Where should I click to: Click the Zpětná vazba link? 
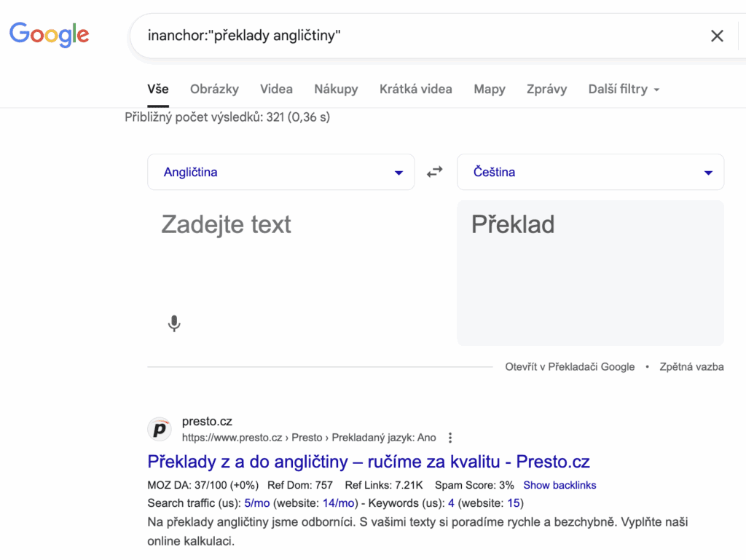(691, 366)
